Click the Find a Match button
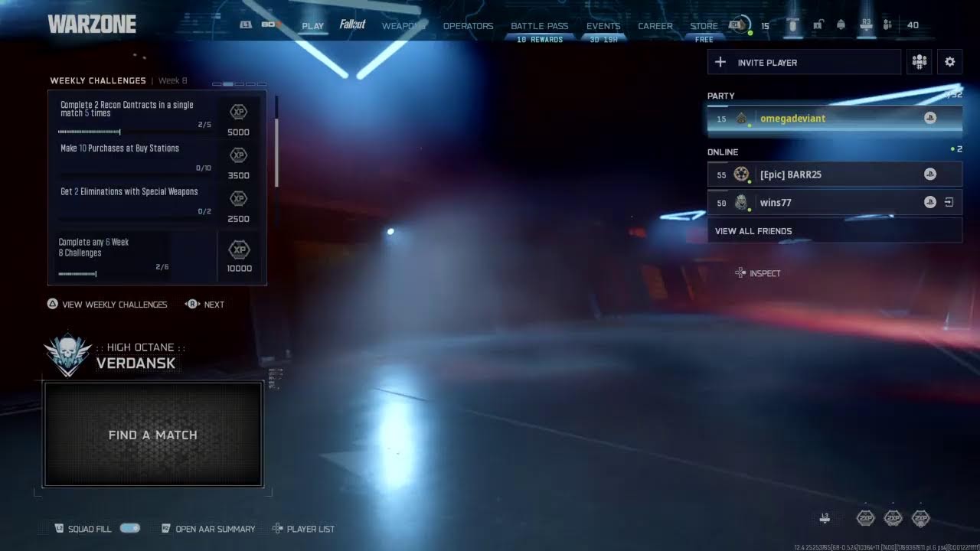This screenshot has height=551, width=980. click(x=153, y=434)
